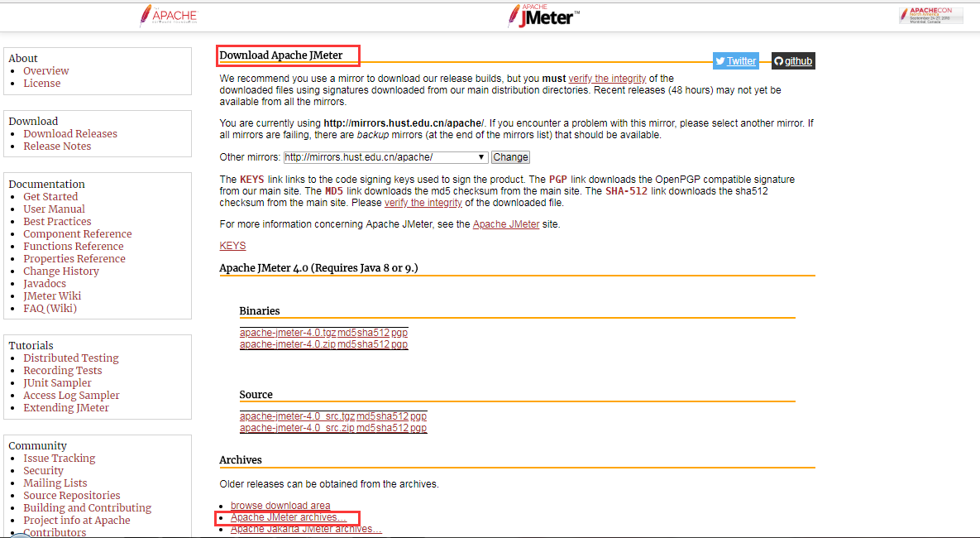This screenshot has width=980, height=538.
Task: Open pgp signature for apache-jmeter-4.0.tgz
Action: point(399,333)
